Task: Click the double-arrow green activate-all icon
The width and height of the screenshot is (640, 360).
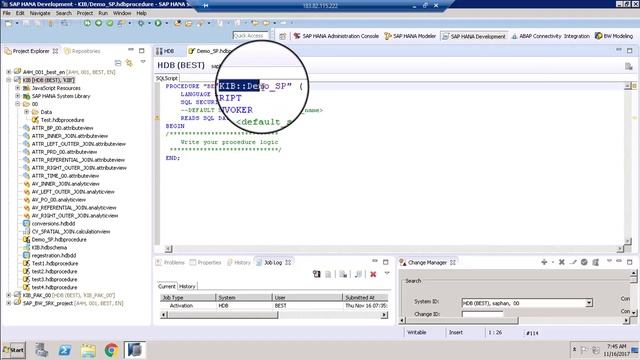Action: [87, 23]
